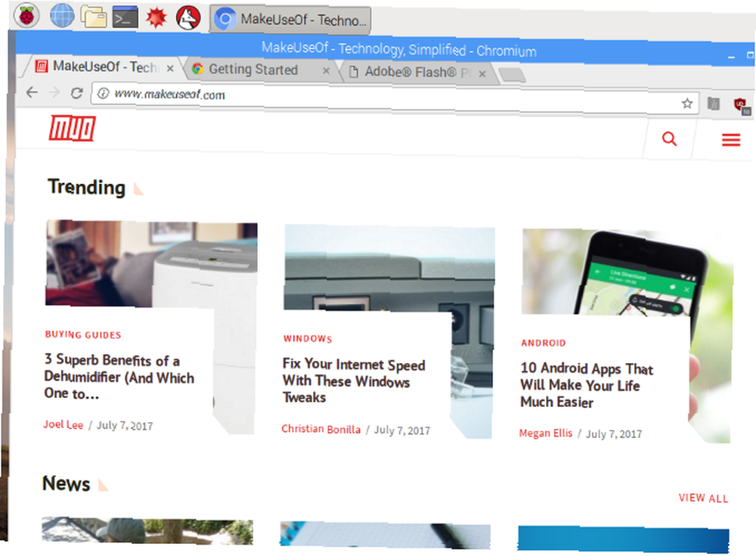Reload the page
The width and height of the screenshot is (756, 556).
pos(76,92)
